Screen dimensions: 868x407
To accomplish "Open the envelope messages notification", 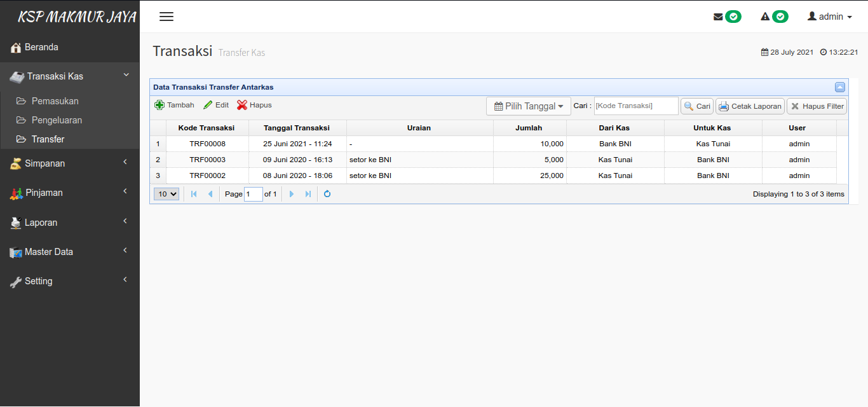I will click(x=728, y=17).
